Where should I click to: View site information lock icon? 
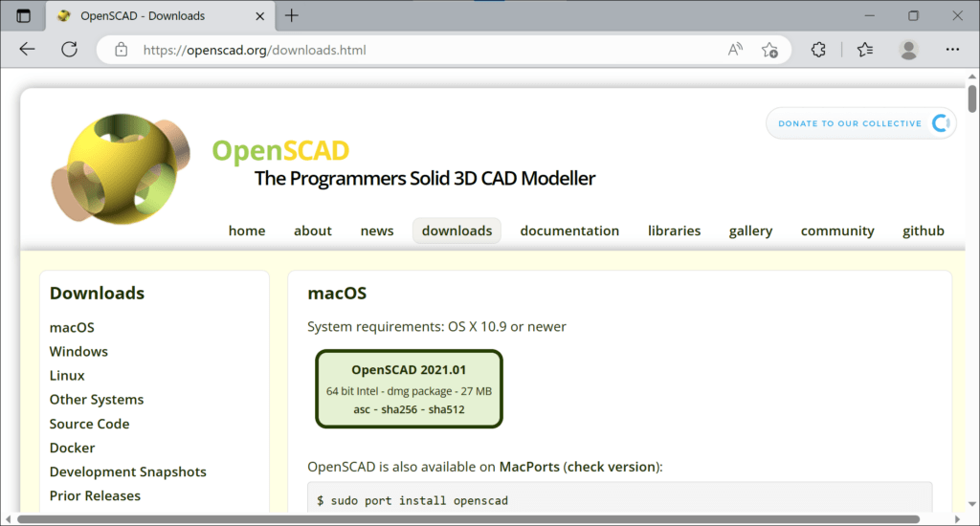(x=122, y=50)
